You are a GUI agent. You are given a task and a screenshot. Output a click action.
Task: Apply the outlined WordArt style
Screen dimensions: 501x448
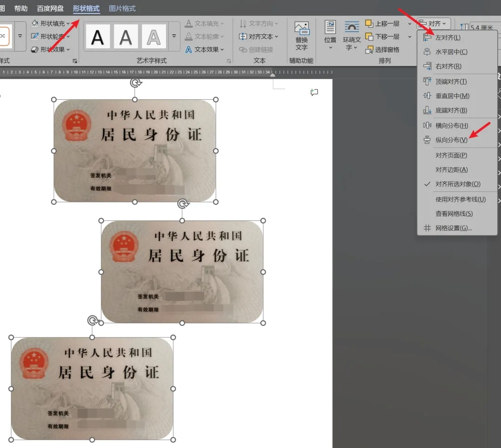point(154,37)
